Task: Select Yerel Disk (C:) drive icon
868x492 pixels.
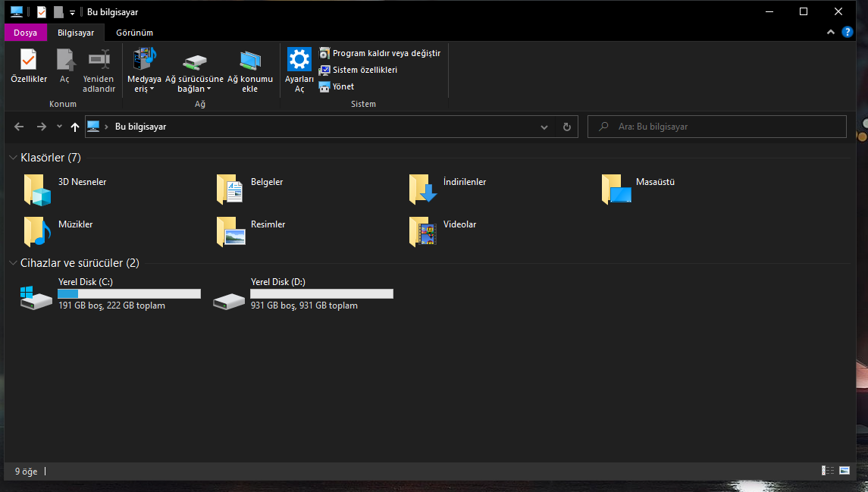Action: pos(36,298)
